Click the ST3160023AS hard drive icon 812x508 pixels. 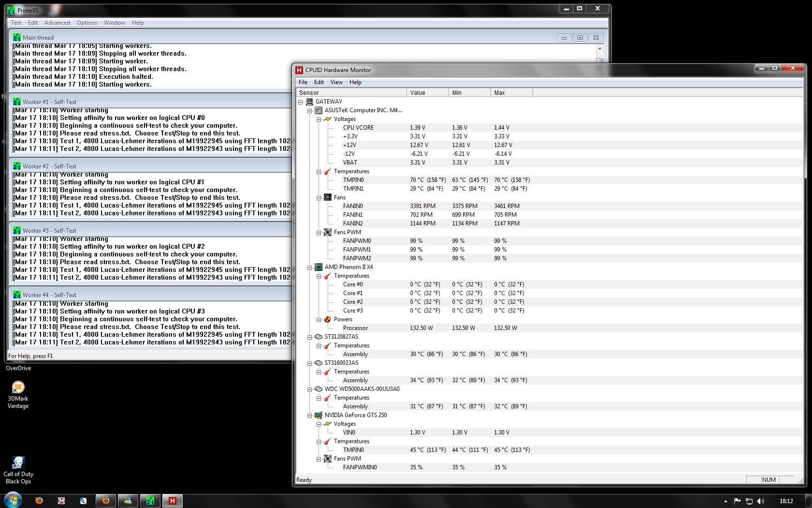tap(319, 363)
